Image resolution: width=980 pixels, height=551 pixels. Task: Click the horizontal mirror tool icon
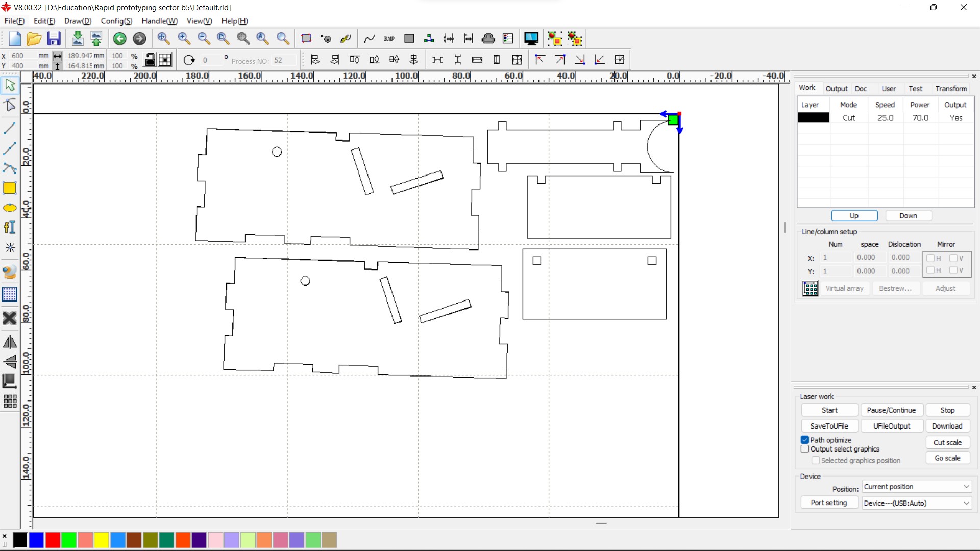click(x=10, y=342)
